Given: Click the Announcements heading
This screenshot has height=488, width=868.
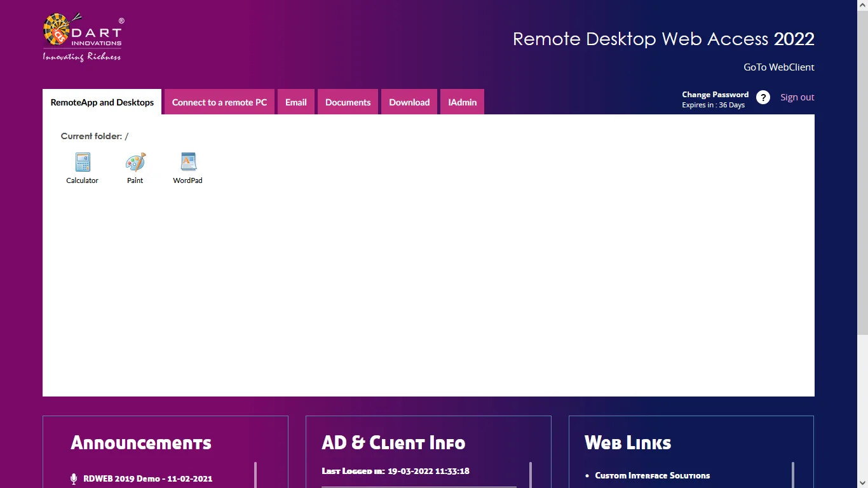Looking at the screenshot, I should click(141, 443).
